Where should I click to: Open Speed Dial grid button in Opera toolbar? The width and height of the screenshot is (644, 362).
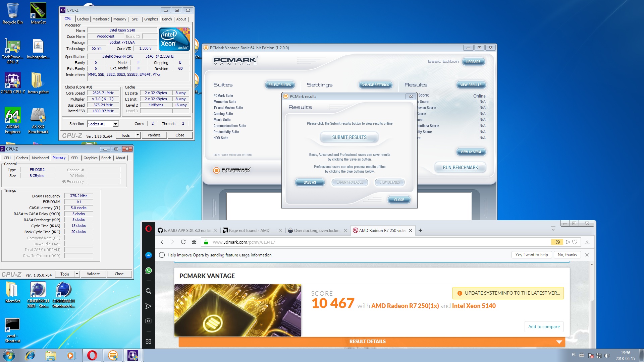click(194, 242)
